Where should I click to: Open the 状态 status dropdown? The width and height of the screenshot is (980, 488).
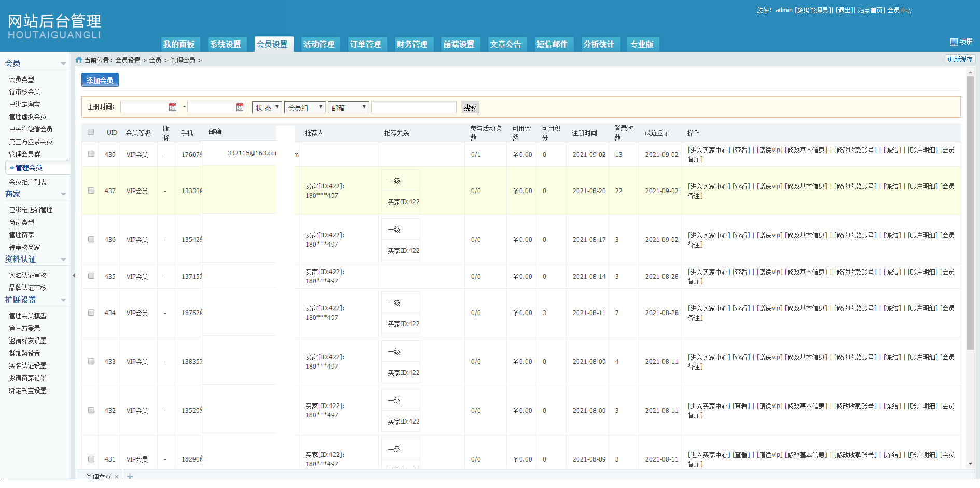(267, 107)
